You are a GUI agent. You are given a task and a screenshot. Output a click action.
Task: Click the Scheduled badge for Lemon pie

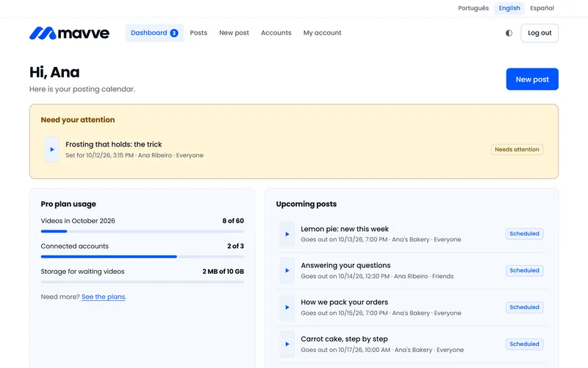coord(524,233)
